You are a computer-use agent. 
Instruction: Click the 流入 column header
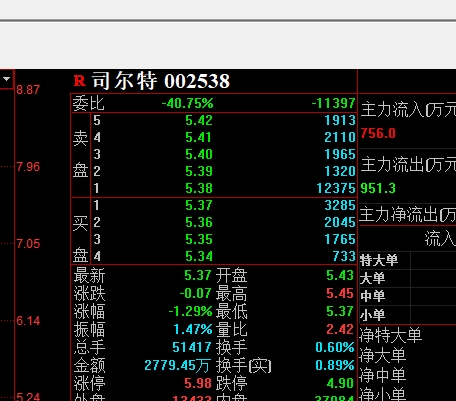click(x=440, y=239)
